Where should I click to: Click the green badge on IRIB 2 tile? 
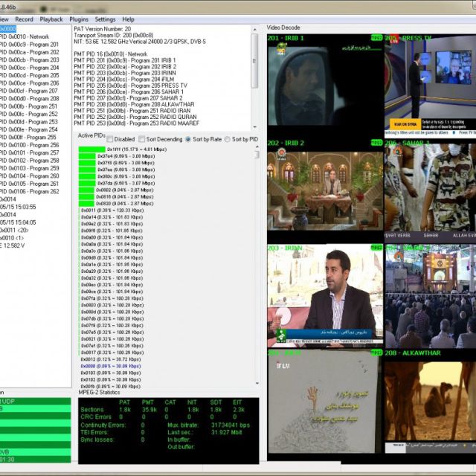tap(376, 143)
